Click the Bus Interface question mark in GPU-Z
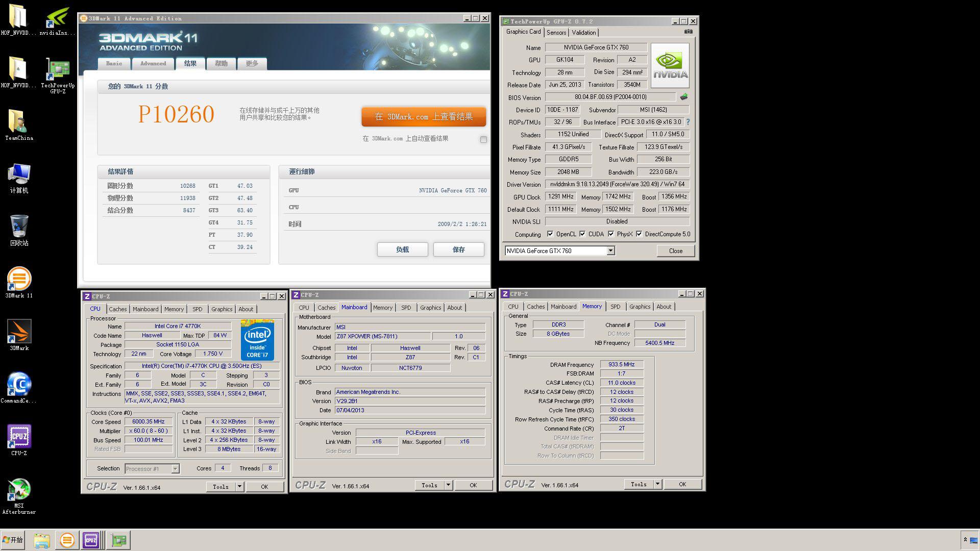Viewport: 980px width, 551px height. (688, 122)
